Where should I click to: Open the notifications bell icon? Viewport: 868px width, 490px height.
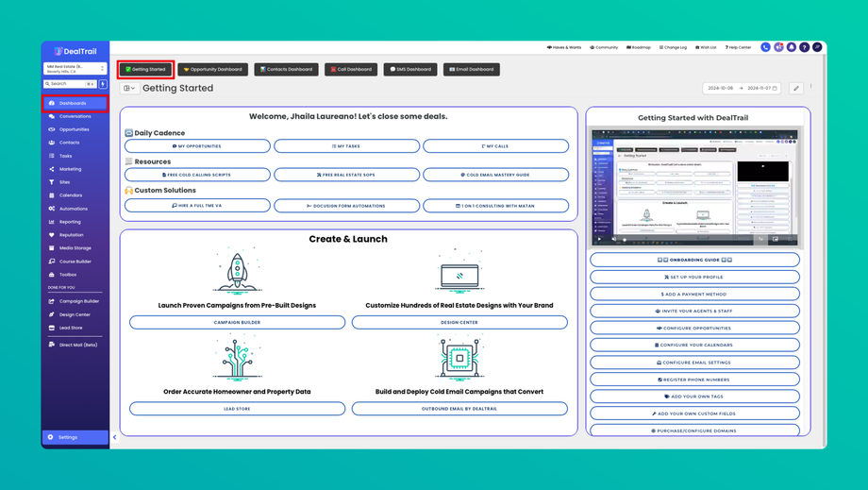tap(791, 47)
